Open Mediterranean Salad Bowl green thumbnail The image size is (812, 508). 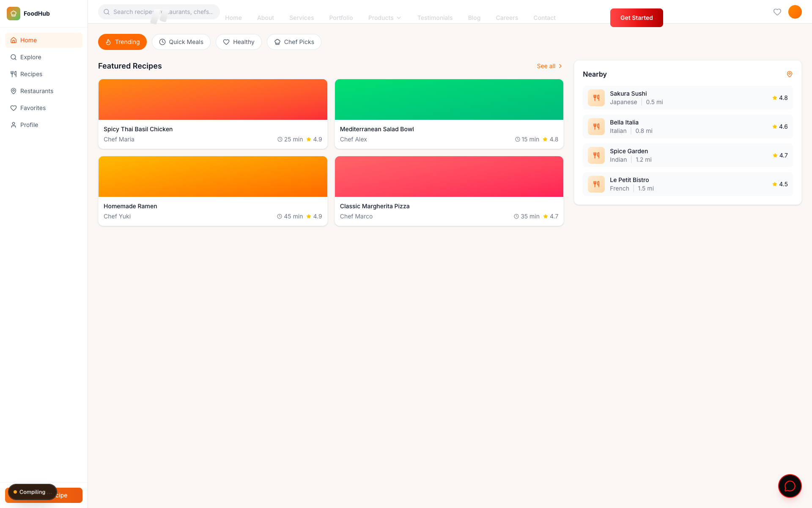click(x=449, y=99)
